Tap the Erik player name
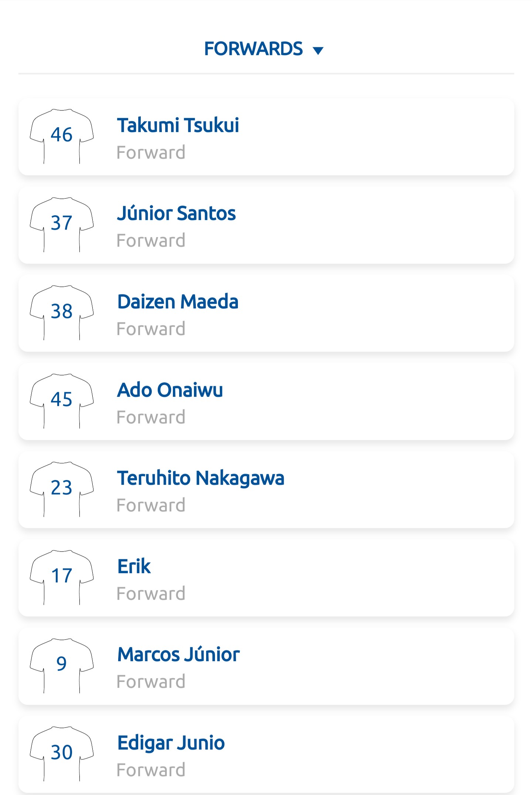Image resolution: width=532 pixels, height=795 pixels. [134, 566]
